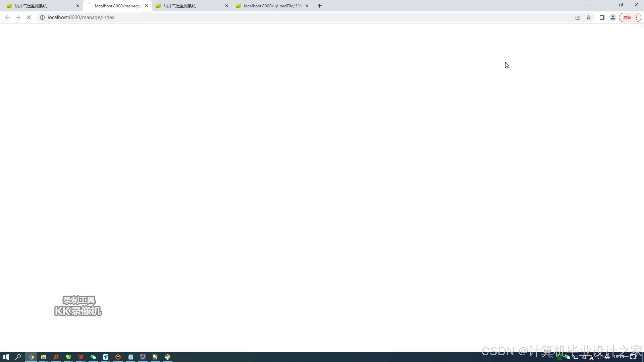Viewport: 644px width, 362px height.
Task: Close the third 油井气压监测系统 tab
Action: pyautogui.click(x=227, y=6)
